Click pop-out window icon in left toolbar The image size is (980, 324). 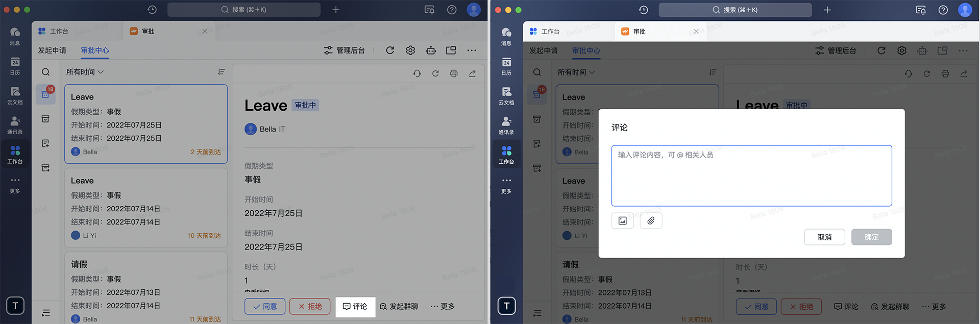(451, 50)
